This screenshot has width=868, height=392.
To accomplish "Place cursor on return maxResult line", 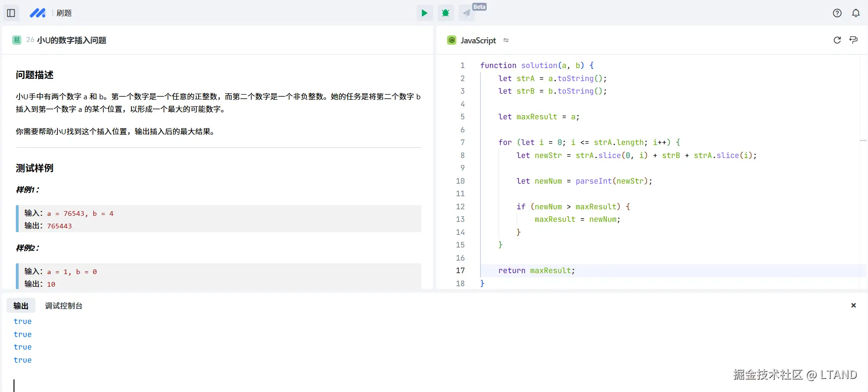I will (x=537, y=271).
